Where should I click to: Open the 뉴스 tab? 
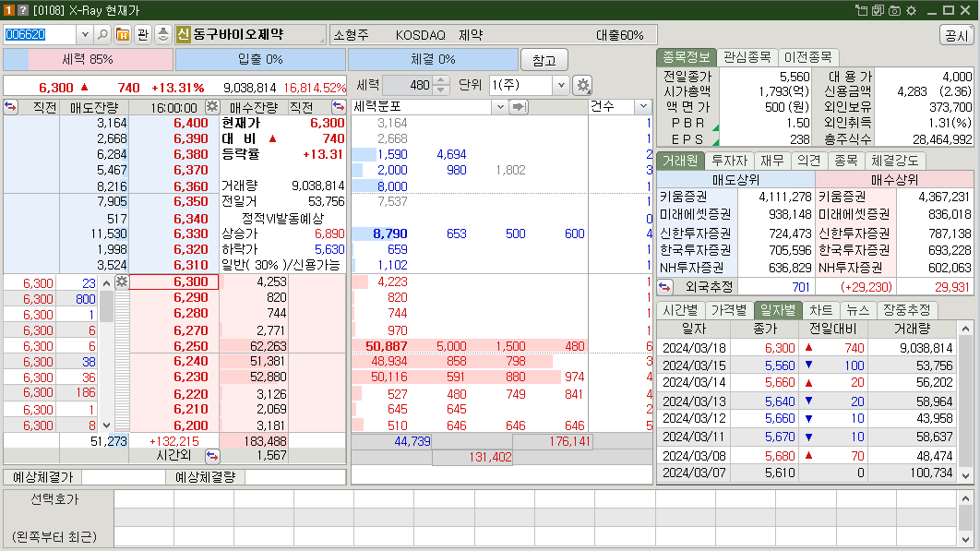(x=857, y=310)
